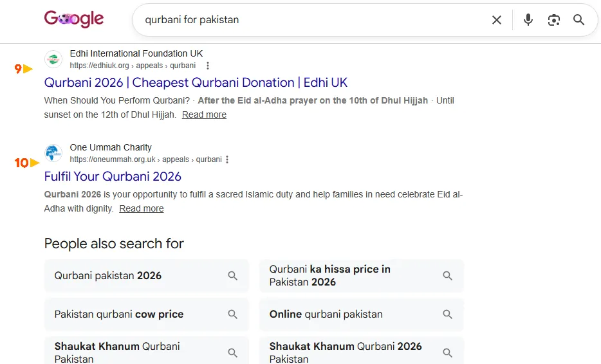This screenshot has width=601, height=364.
Task: Select related search Online qurbani pakistan
Action: click(362, 314)
